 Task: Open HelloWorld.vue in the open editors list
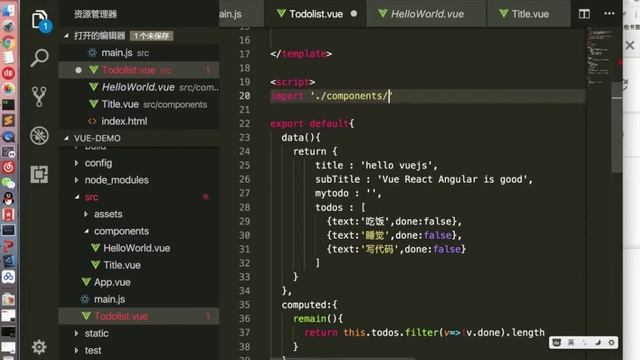tap(139, 87)
